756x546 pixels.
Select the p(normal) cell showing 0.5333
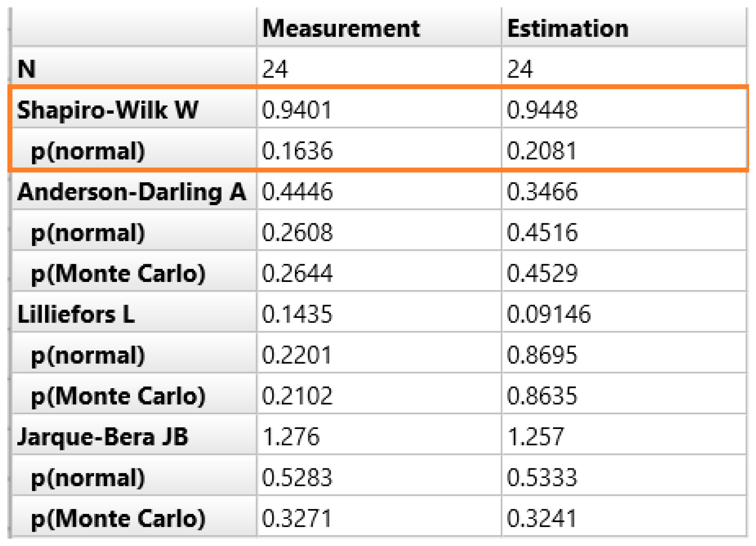coord(542,477)
